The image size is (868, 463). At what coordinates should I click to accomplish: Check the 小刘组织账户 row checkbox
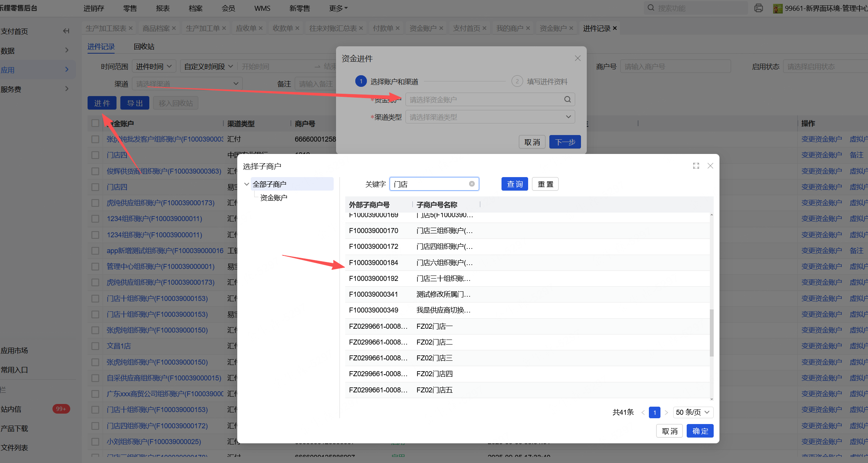95,442
